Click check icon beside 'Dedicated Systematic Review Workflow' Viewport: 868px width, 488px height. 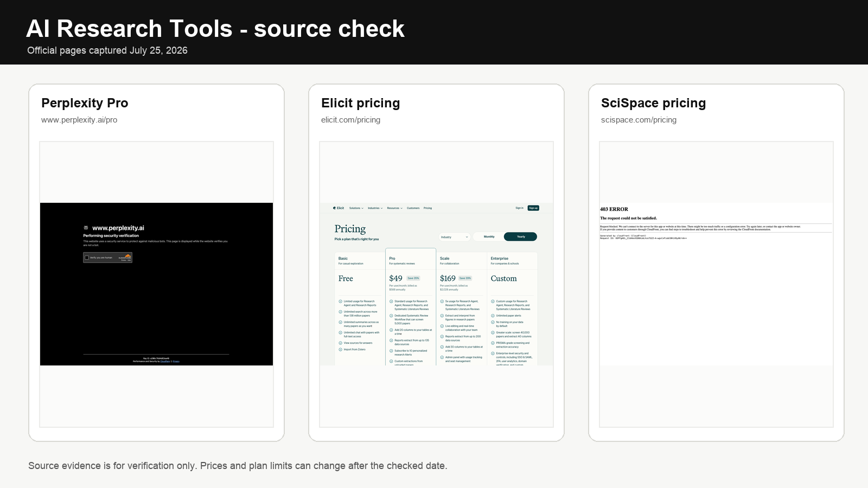[x=391, y=316]
